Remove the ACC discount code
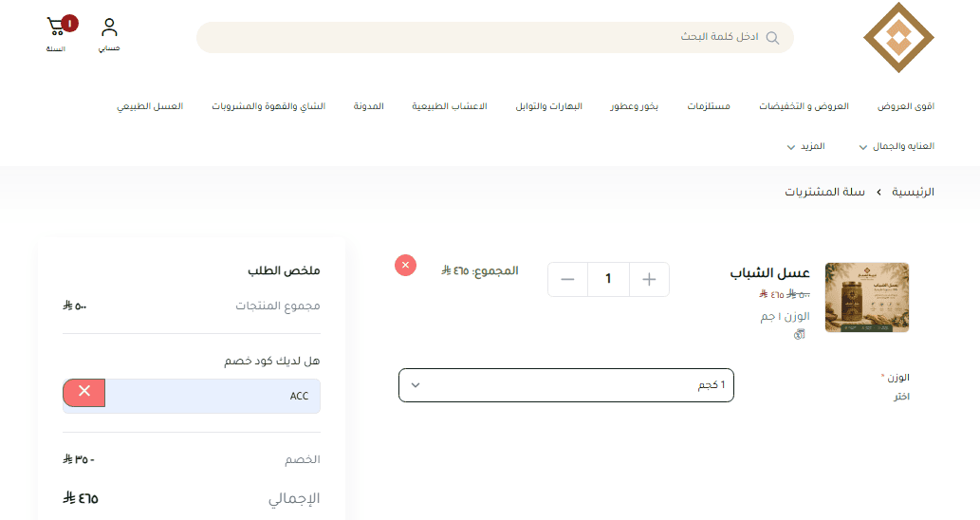This screenshot has height=520, width=980. (83, 393)
